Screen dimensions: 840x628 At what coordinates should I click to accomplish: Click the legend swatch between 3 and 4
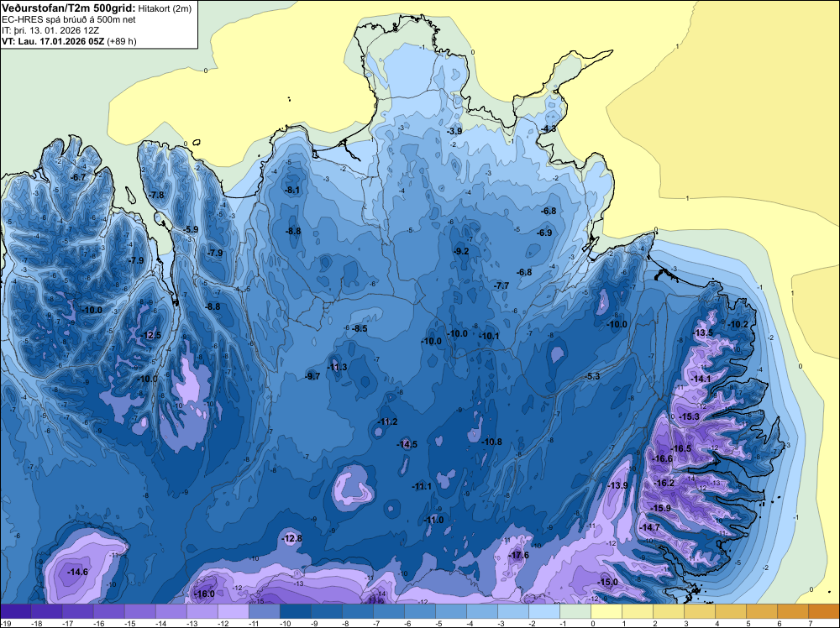click(x=700, y=611)
